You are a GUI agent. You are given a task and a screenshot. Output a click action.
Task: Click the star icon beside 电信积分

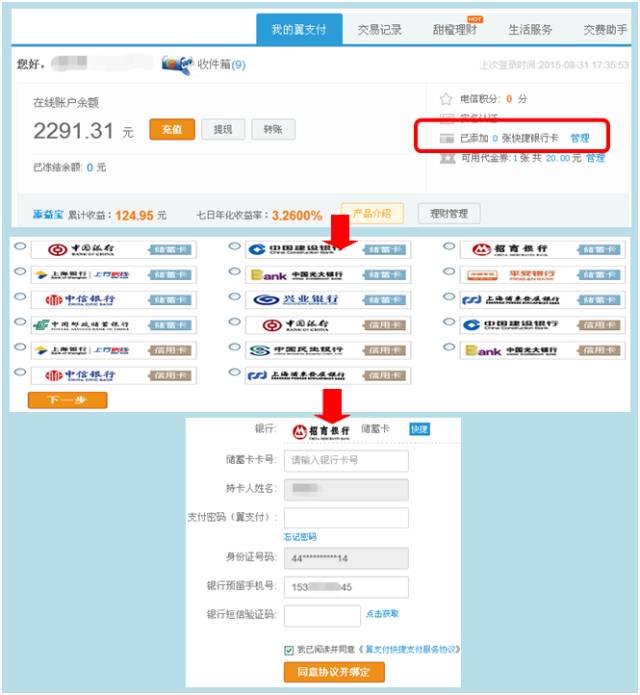(x=446, y=98)
